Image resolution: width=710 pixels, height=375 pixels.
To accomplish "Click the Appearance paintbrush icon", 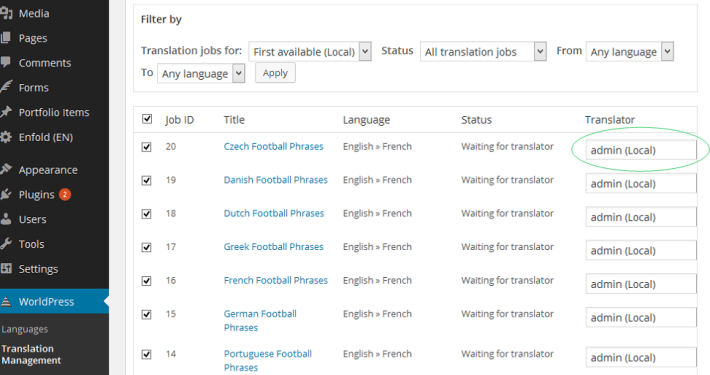I will [x=6, y=170].
